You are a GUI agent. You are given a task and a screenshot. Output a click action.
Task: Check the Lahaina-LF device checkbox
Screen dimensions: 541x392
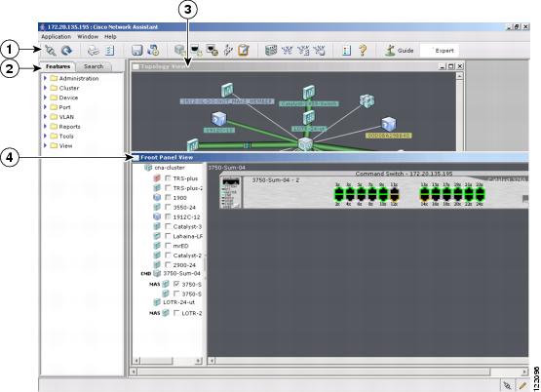pyautogui.click(x=168, y=236)
